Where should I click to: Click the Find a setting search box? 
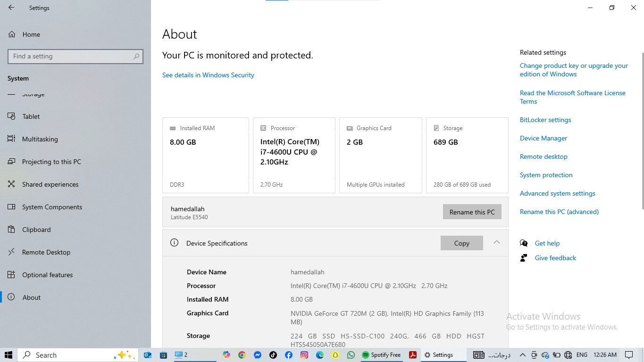75,56
